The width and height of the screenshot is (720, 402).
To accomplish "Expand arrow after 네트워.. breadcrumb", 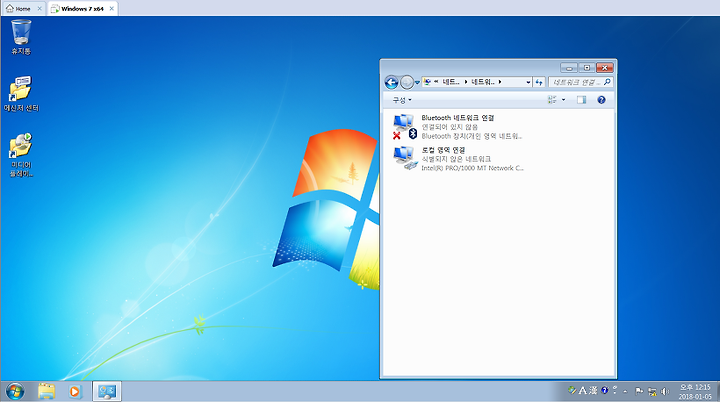I will click(x=500, y=82).
